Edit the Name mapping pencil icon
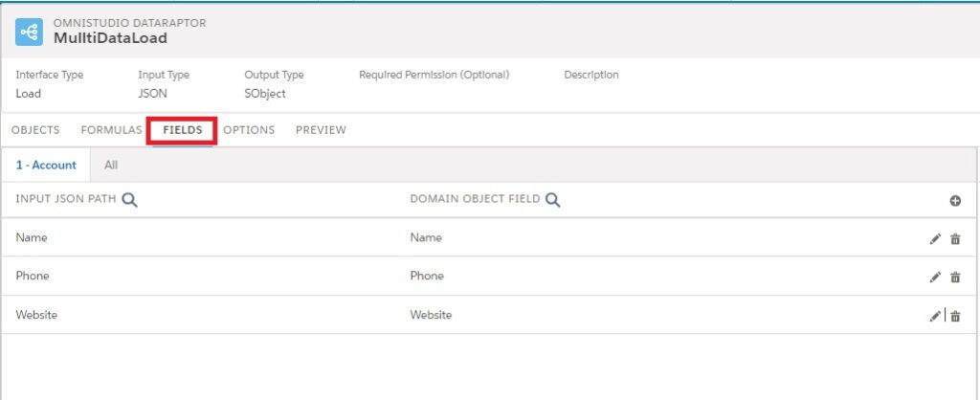The image size is (980, 400). coord(935,239)
